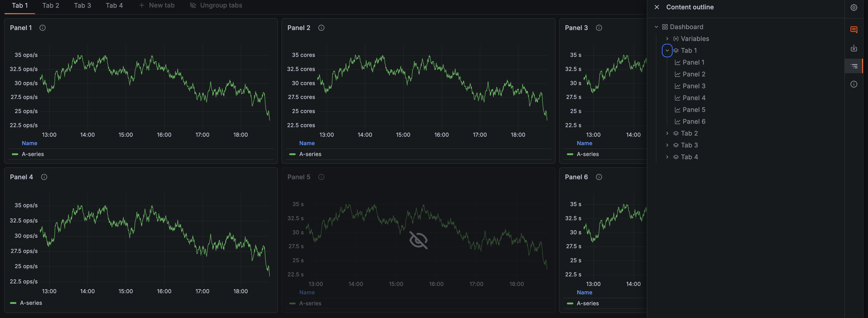This screenshot has width=868, height=318.
Task: Click A-series green color swatch in Panel 4
Action: (13, 303)
